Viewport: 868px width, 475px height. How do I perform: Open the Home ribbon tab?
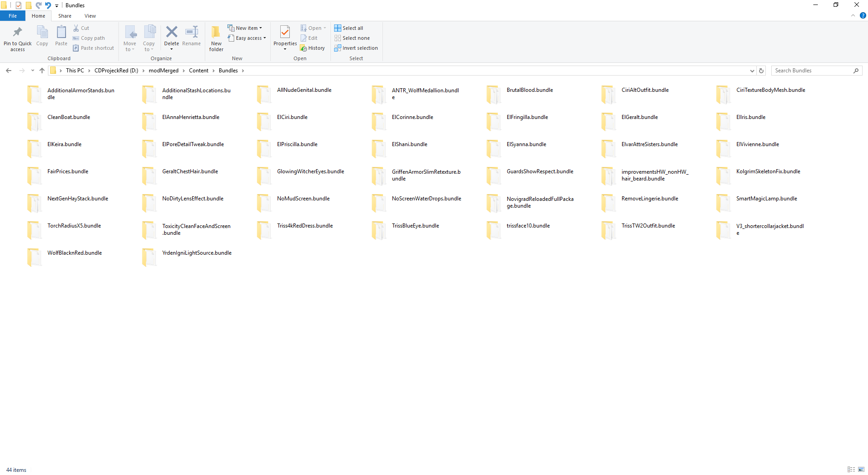point(38,16)
